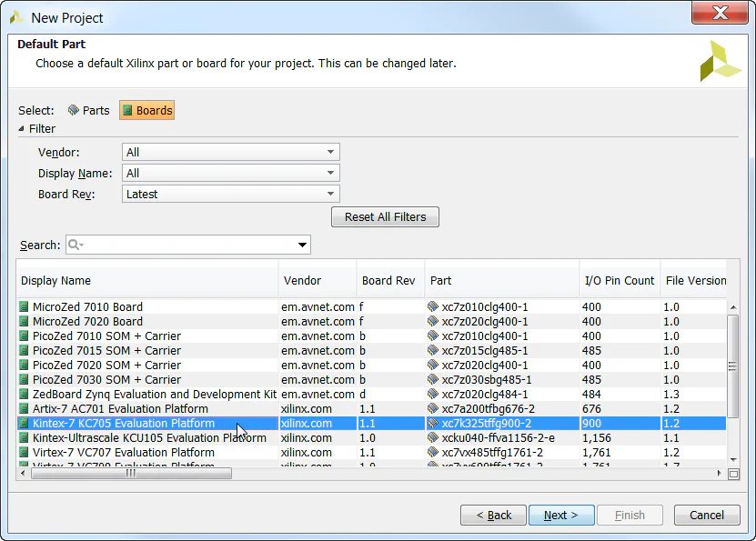
Task: Open the search history dropdown arrow
Action: [301, 245]
